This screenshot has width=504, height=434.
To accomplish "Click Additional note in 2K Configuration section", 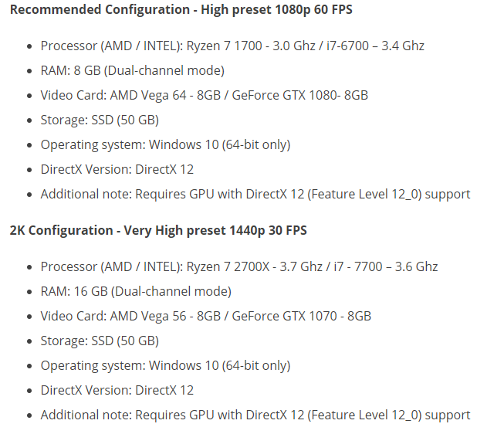I will [x=255, y=415].
